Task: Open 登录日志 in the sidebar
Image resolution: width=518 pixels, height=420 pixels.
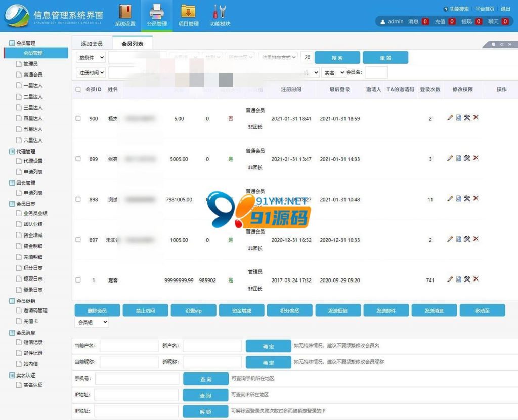Action: pyautogui.click(x=33, y=290)
